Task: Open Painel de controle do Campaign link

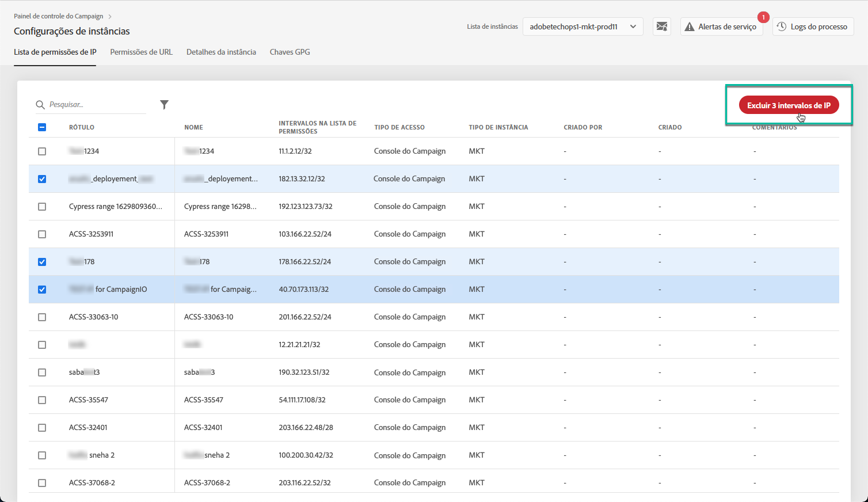Action: pos(59,16)
